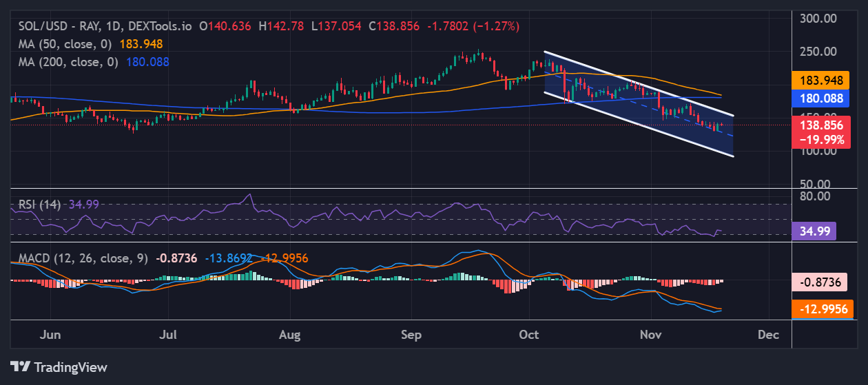Click the MA 50 indicator legend
The width and height of the screenshot is (868, 385).
(67, 43)
